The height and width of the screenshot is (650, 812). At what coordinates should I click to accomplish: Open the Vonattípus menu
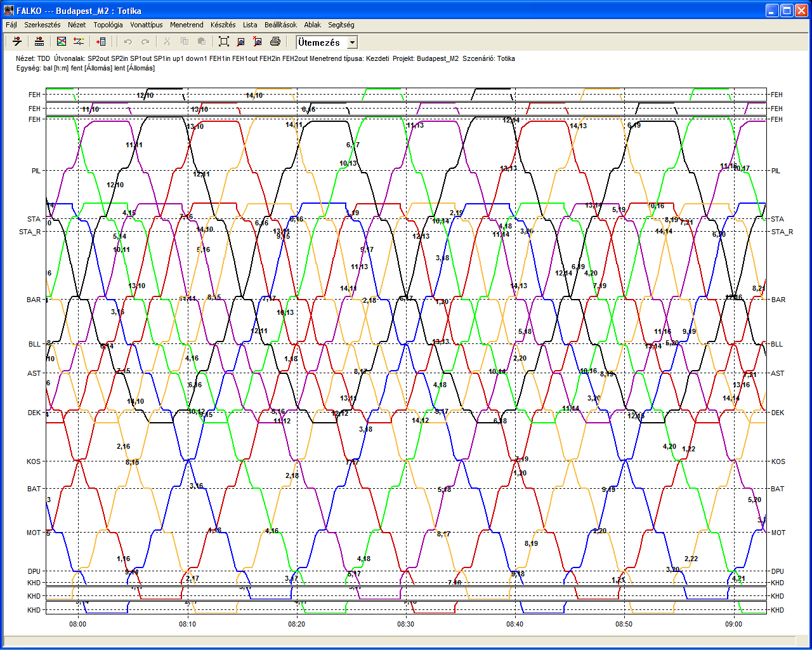[x=147, y=25]
